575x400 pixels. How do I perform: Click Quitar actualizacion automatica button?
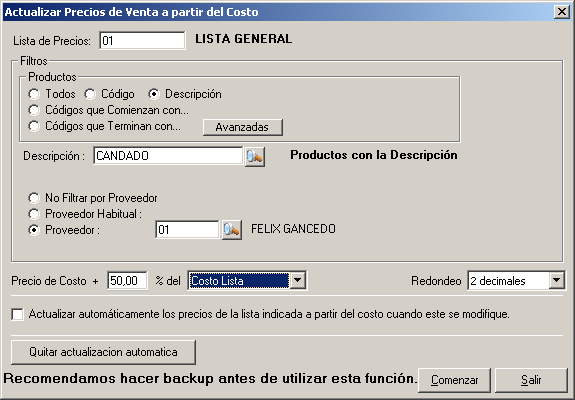coord(103,352)
